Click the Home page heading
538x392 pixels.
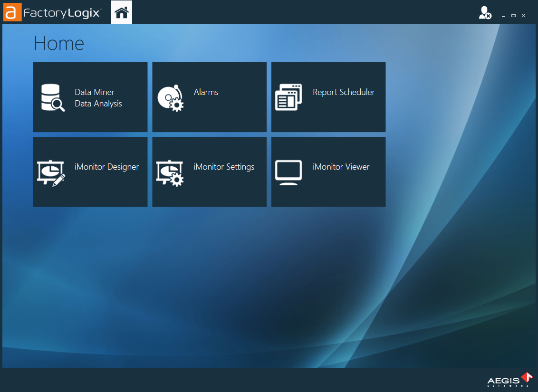pos(58,43)
